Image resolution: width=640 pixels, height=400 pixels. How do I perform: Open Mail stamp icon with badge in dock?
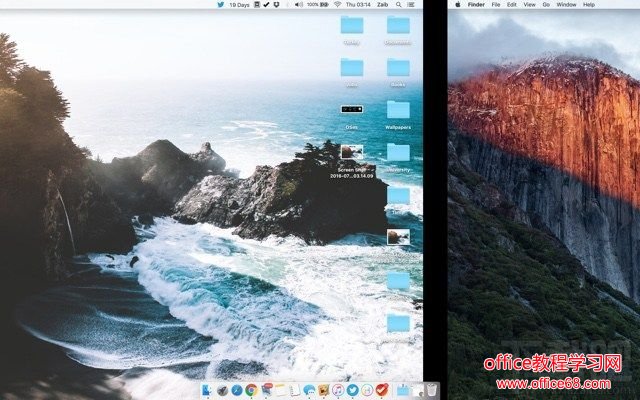[x=267, y=390]
